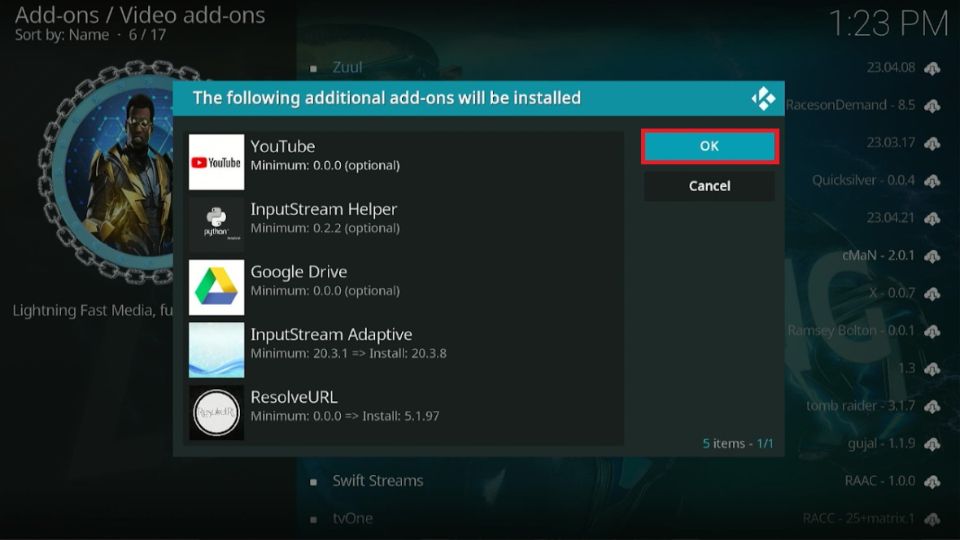Viewport: 960px width, 540px height.
Task: Click the cloud icon beside 23.04.21
Action: click(932, 219)
